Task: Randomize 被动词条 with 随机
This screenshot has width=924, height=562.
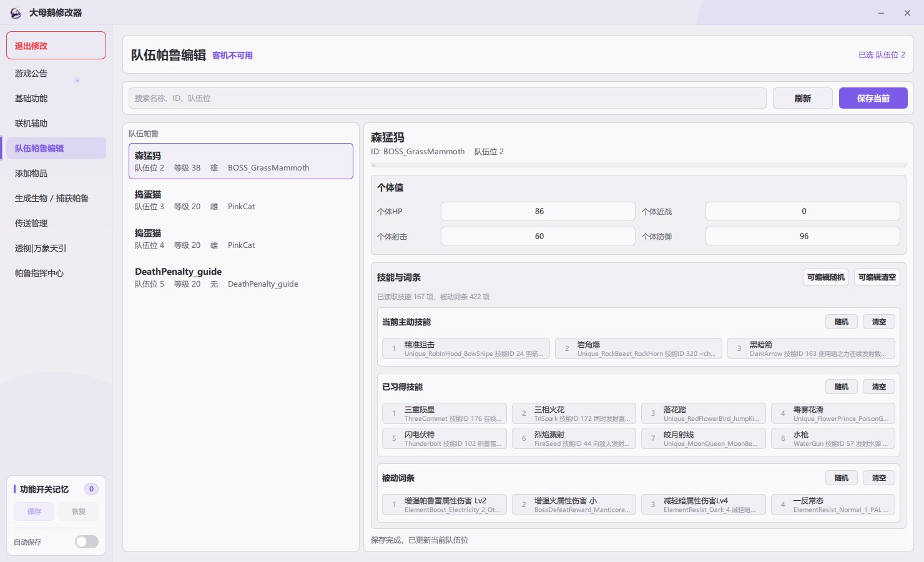Action: click(842, 478)
